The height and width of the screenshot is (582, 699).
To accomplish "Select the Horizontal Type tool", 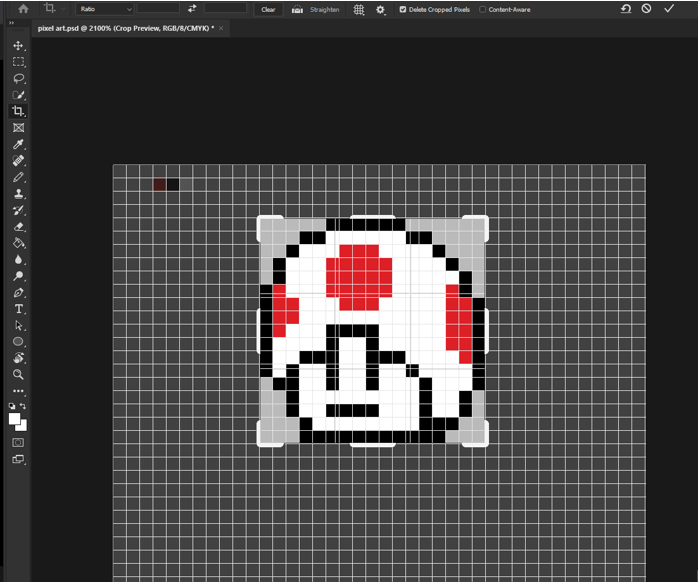I will point(18,309).
